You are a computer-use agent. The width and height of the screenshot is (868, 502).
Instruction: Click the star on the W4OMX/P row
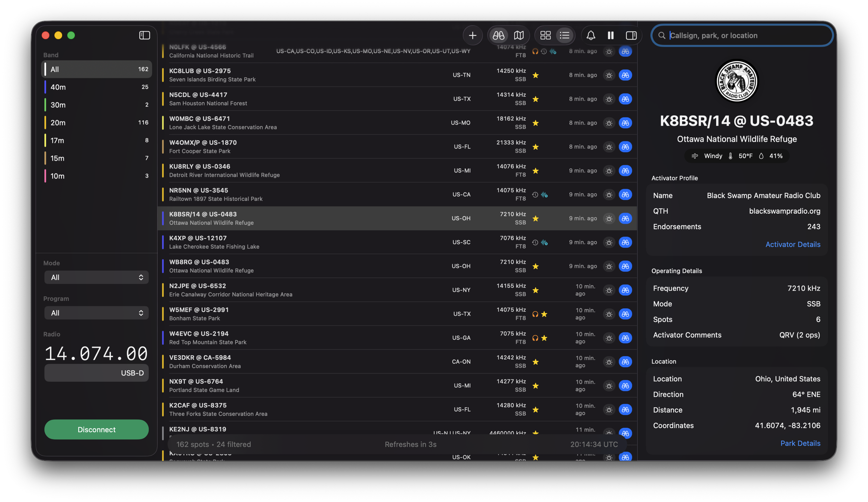(535, 147)
